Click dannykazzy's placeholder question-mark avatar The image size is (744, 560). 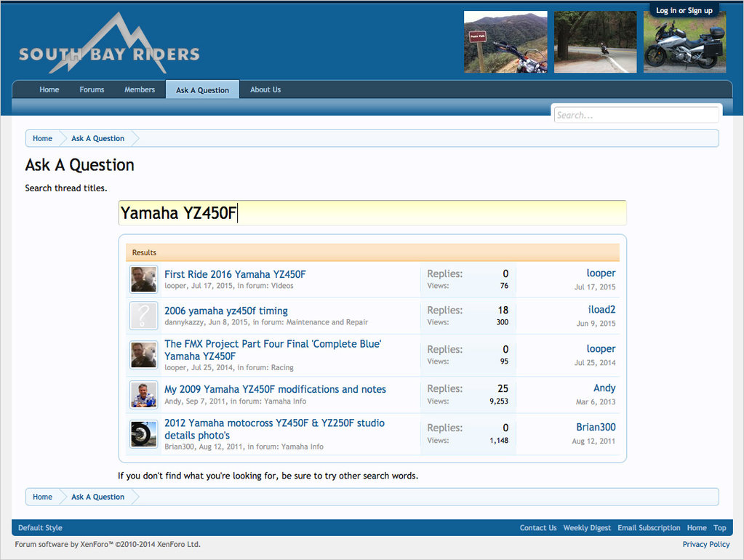tap(143, 316)
